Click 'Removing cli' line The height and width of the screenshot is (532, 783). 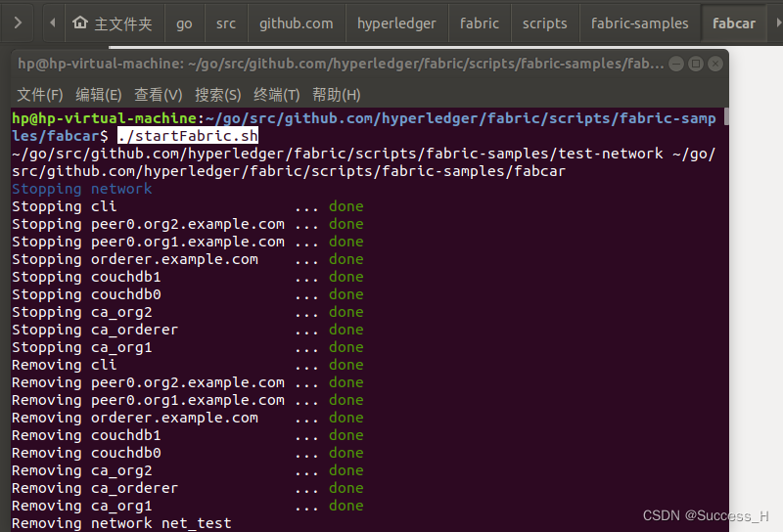coord(188,365)
